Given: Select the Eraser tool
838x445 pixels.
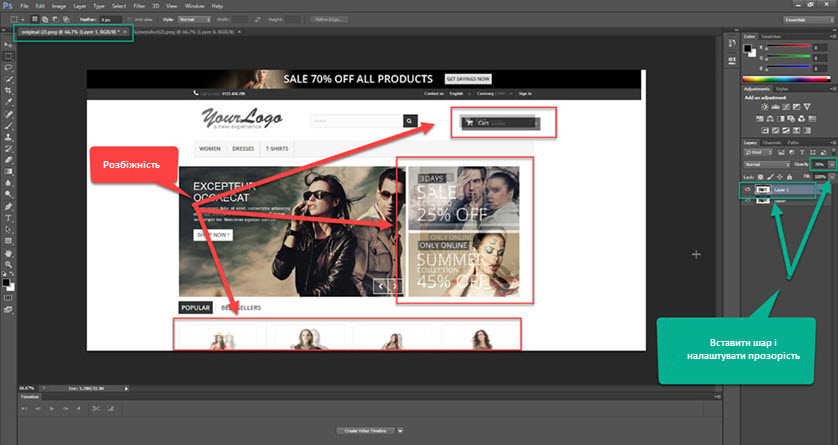Looking at the screenshot, I should (8, 160).
